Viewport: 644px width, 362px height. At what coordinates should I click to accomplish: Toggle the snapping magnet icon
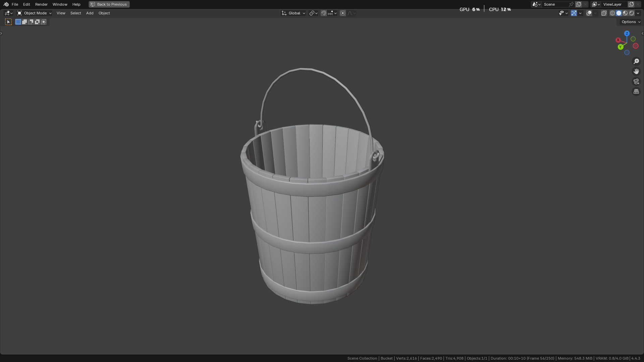[324, 13]
